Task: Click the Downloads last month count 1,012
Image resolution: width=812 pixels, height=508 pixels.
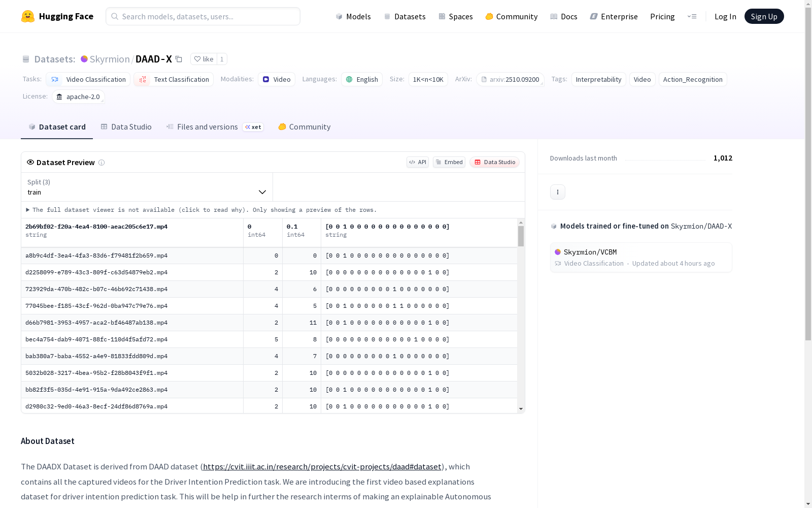Action: (723, 158)
